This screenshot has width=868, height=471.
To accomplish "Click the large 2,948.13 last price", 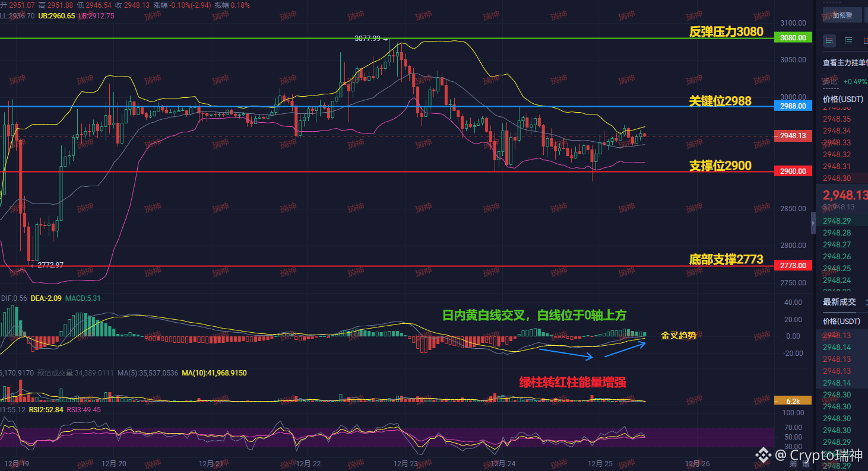I will coord(845,195).
